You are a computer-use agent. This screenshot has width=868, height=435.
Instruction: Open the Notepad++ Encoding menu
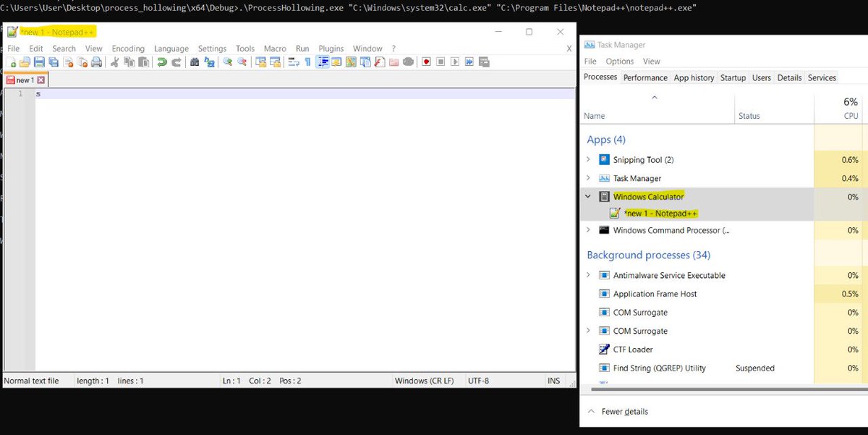coord(128,48)
